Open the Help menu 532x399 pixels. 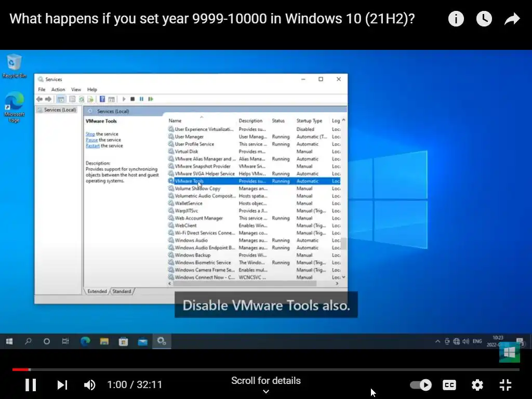92,89
